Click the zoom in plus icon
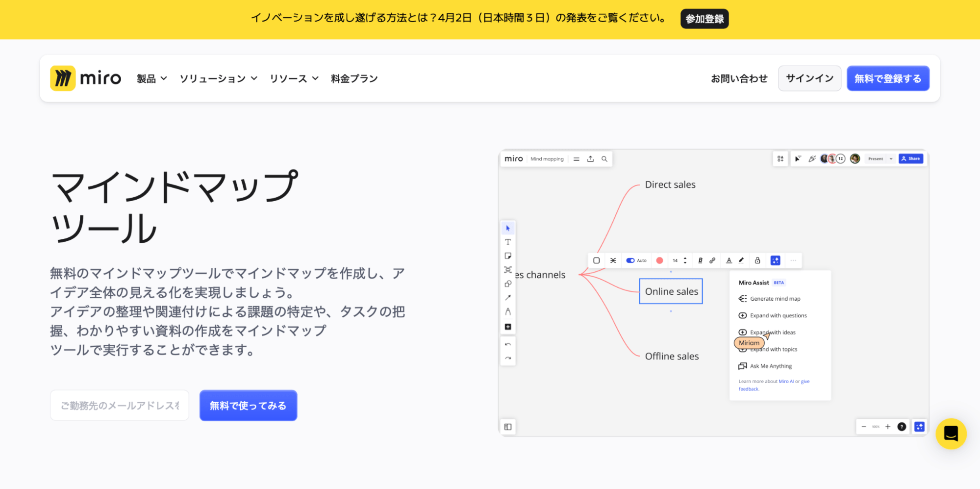The image size is (980, 489). click(x=888, y=427)
